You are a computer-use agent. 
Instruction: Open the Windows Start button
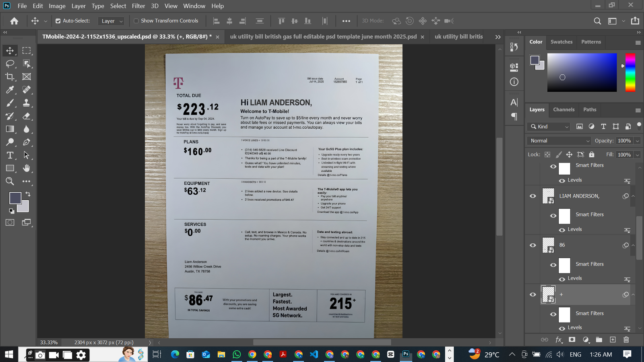(9, 354)
